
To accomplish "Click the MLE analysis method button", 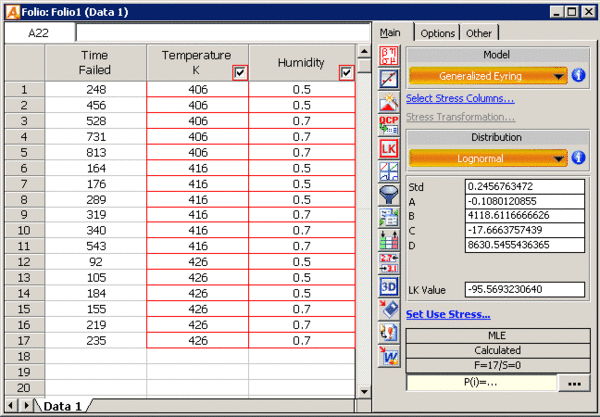I will pyautogui.click(x=498, y=336).
